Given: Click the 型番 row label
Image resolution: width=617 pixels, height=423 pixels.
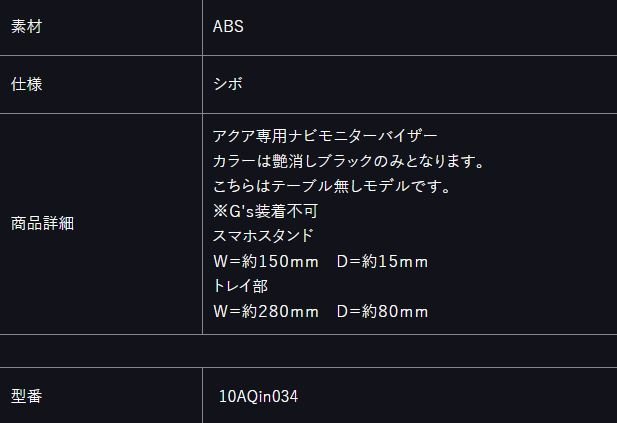Looking at the screenshot, I should point(26,396).
